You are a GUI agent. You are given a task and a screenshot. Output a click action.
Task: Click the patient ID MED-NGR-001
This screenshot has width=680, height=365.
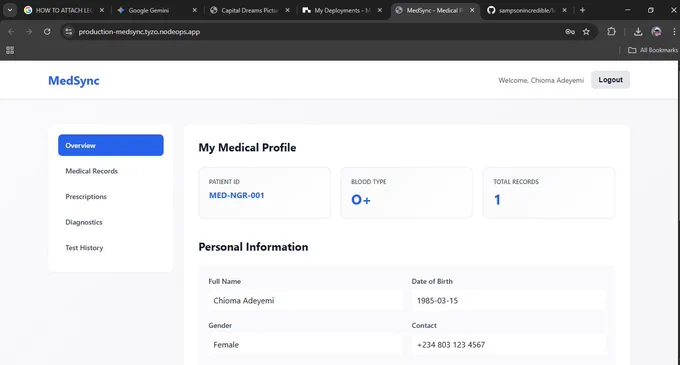click(236, 195)
